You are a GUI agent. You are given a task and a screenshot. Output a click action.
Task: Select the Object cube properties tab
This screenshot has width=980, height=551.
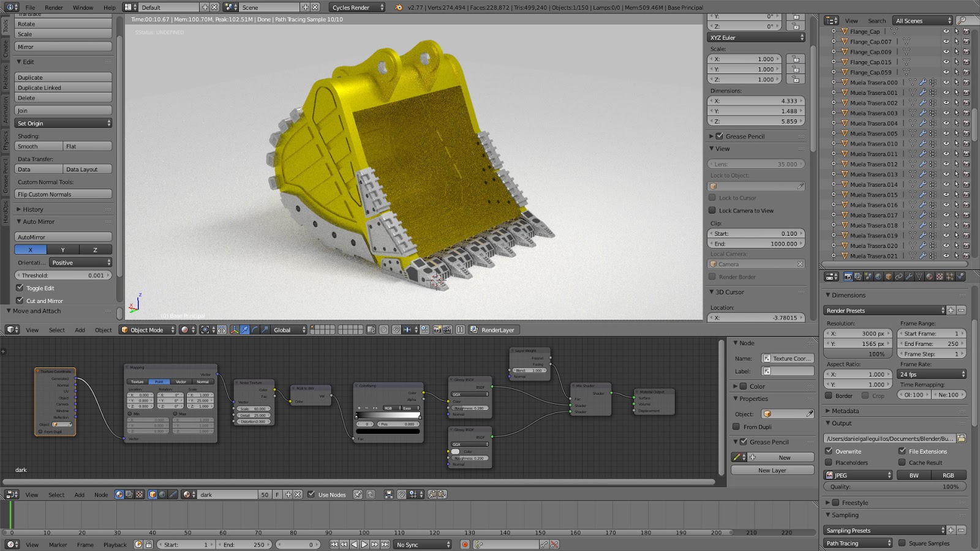(889, 276)
